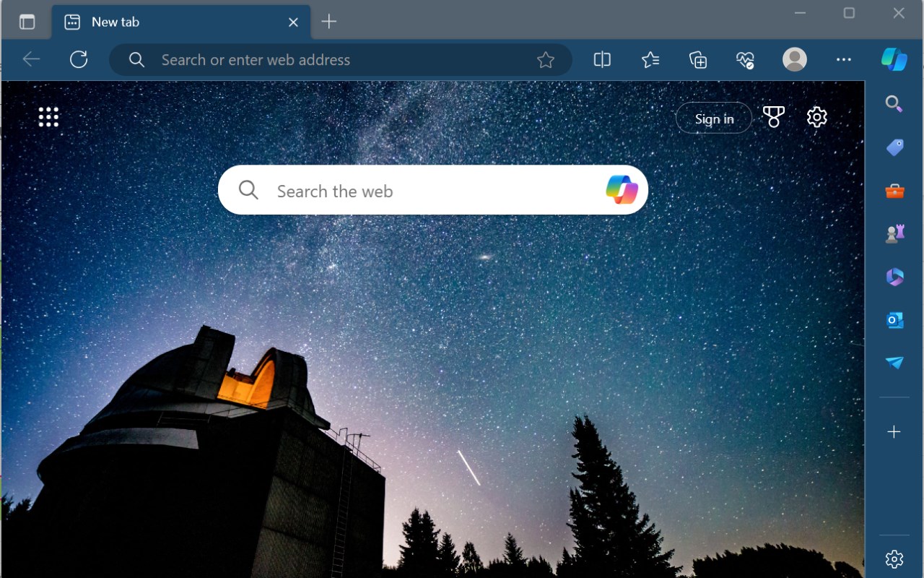The width and height of the screenshot is (924, 578).
Task: Open the app launcher grid
Action: (48, 117)
